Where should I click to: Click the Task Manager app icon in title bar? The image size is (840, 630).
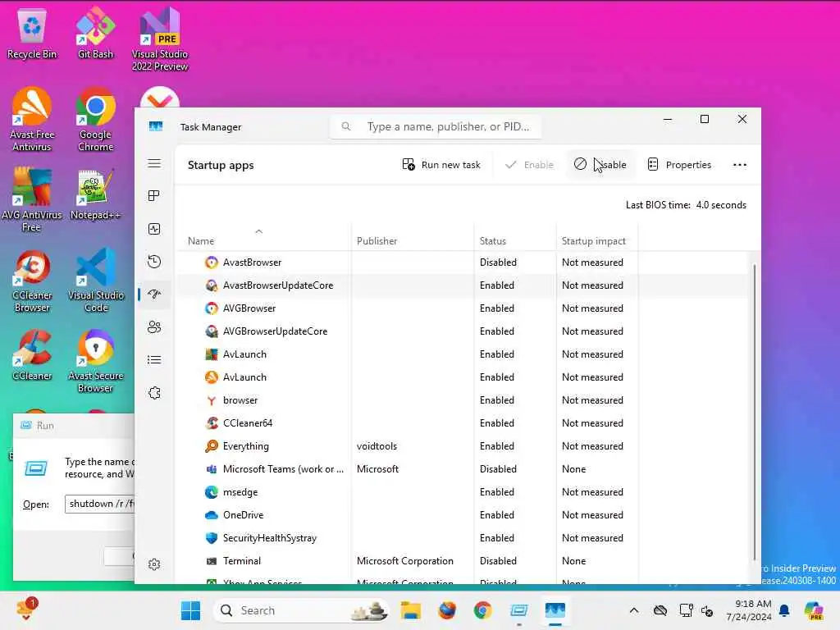[x=155, y=126]
